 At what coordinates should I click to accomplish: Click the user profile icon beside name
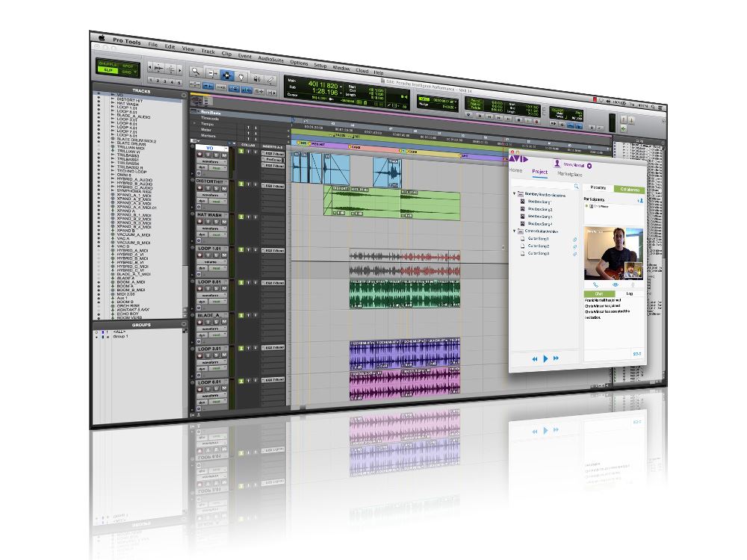pyautogui.click(x=557, y=164)
